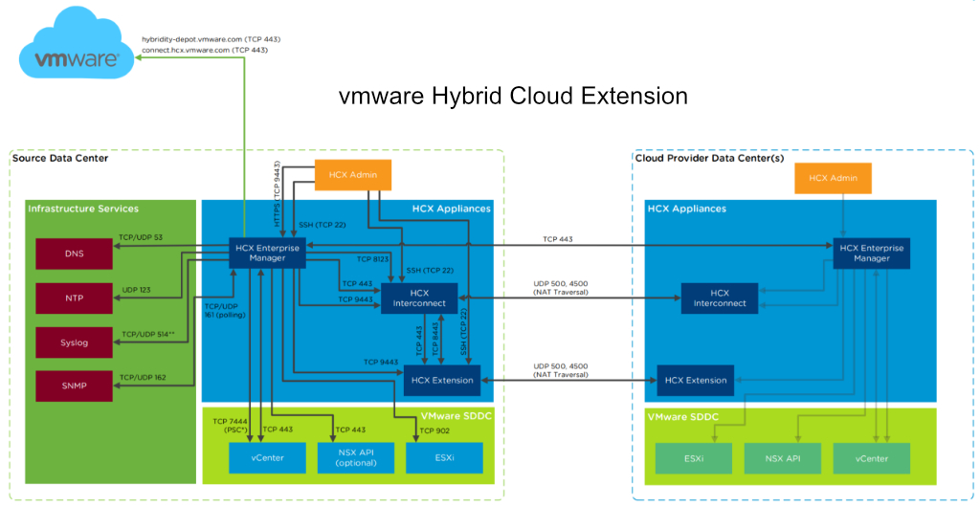Click the green ESXi box in cloud SDDC

tap(693, 459)
